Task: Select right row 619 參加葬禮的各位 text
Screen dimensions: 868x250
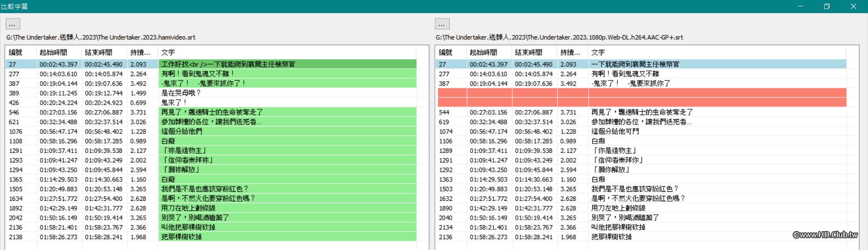Action: [642, 122]
